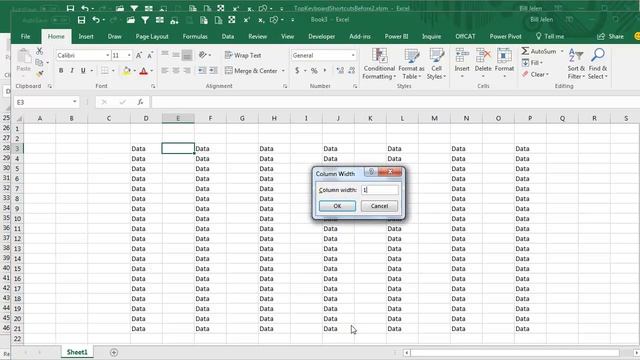Select the Sheet1 sheet tab

pos(77,352)
